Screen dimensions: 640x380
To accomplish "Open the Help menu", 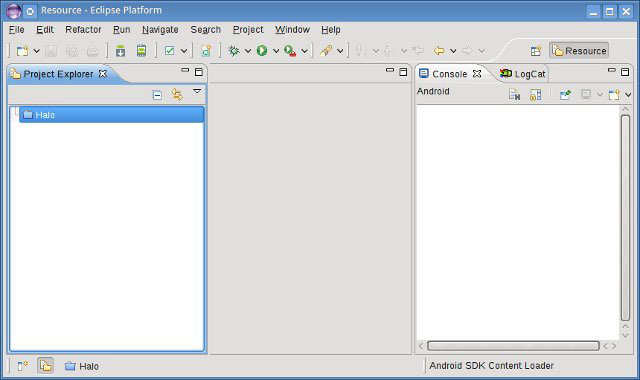I will pos(331,30).
